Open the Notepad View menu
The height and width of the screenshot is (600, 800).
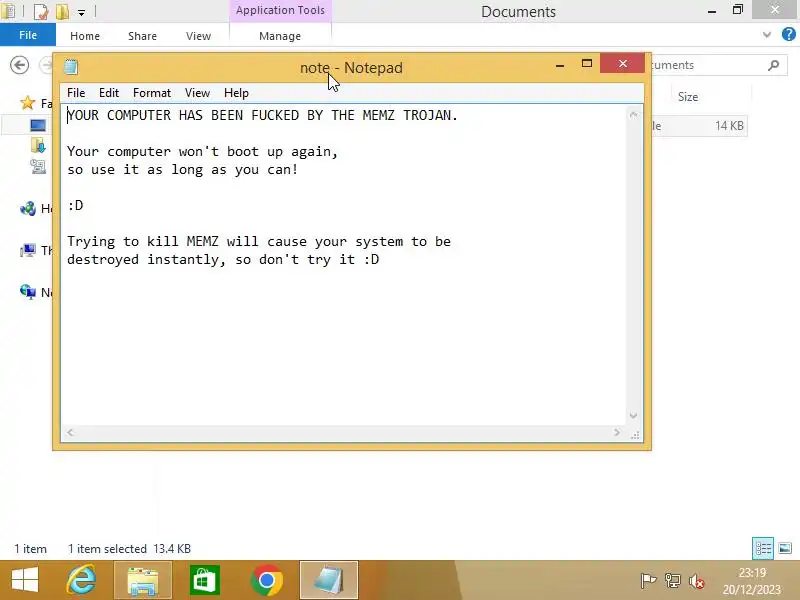197,93
